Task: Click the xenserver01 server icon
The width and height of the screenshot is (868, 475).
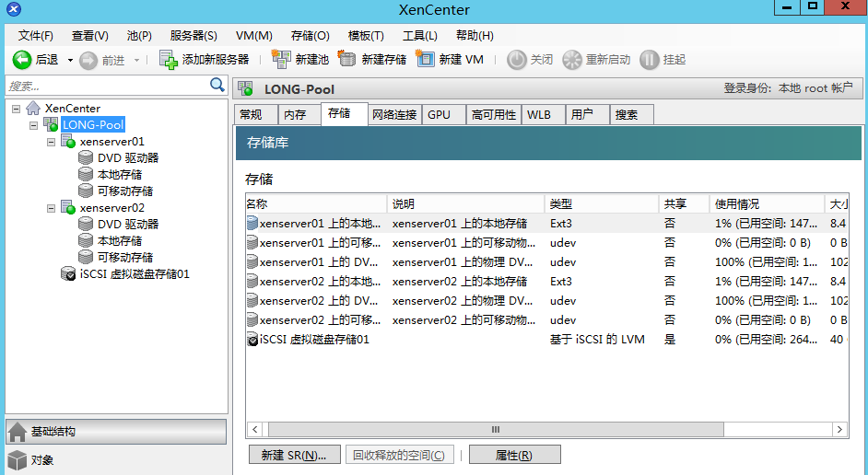Action: click(x=68, y=141)
